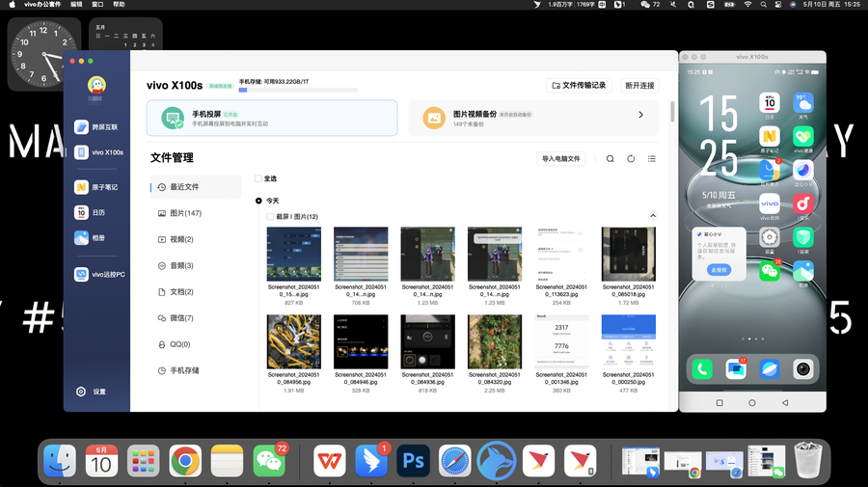Tick the 全选 checkbox
Screen dimensions: 868x487
tap(258, 178)
